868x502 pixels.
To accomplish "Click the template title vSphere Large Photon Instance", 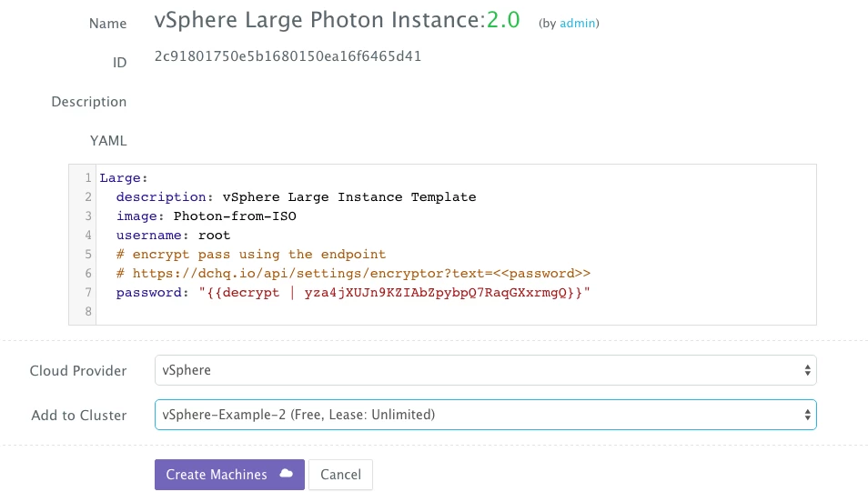I will click(320, 20).
